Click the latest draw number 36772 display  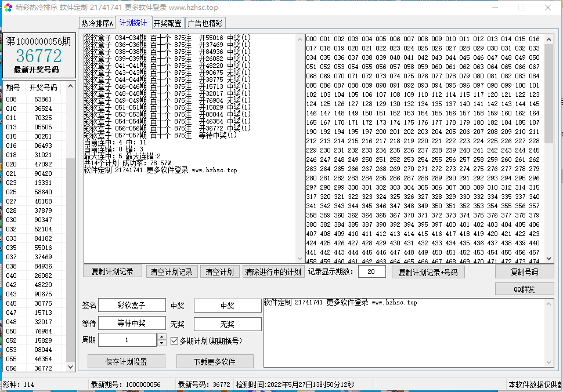point(39,56)
